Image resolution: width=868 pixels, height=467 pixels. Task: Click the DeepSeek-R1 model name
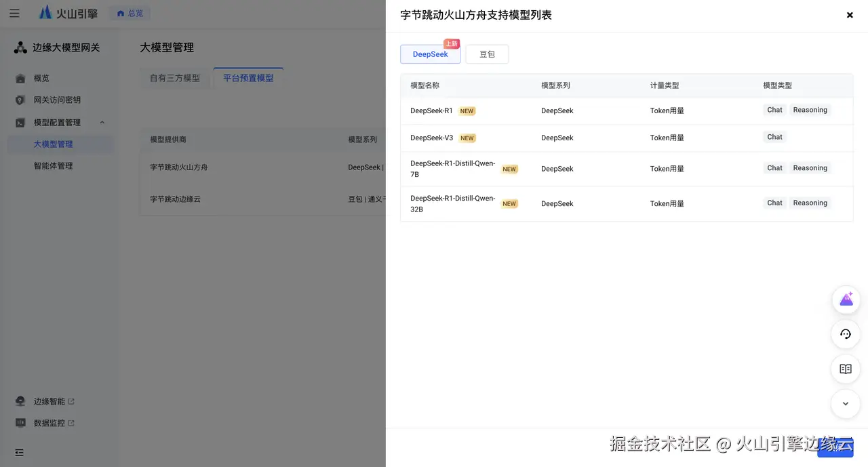tap(431, 110)
